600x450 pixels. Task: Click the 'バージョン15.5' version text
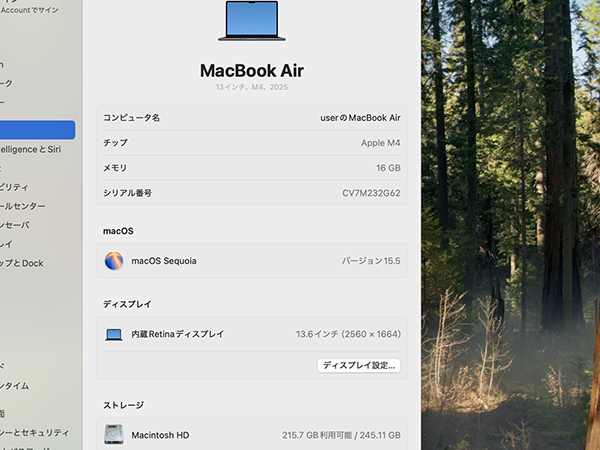371,261
